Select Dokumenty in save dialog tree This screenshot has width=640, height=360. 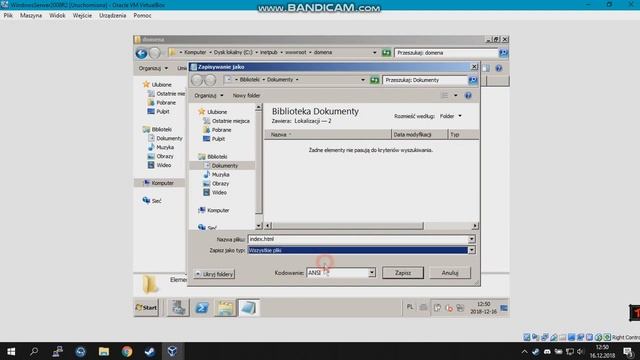pyautogui.click(x=221, y=165)
